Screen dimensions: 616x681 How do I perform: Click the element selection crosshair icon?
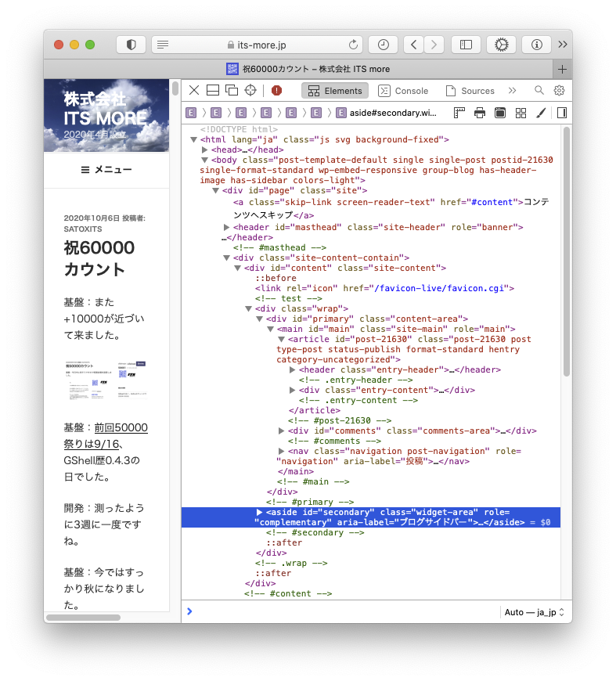(x=250, y=91)
